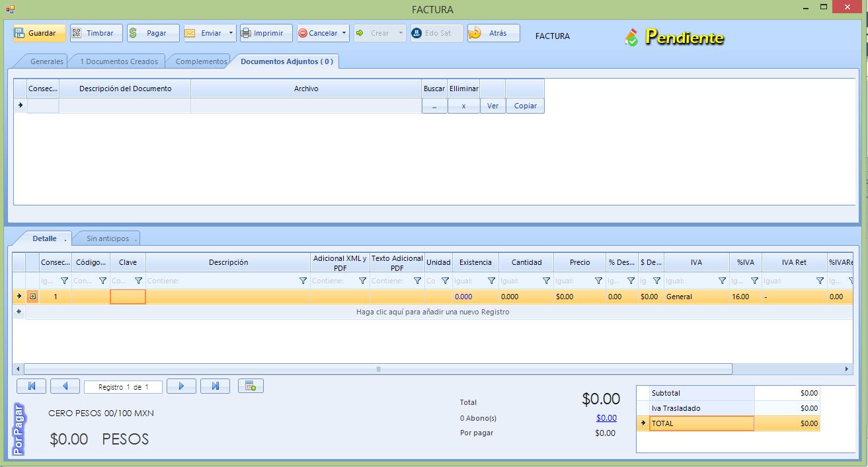The width and height of the screenshot is (868, 467).
Task: Open filter icon for Precio column
Action: [x=598, y=281]
